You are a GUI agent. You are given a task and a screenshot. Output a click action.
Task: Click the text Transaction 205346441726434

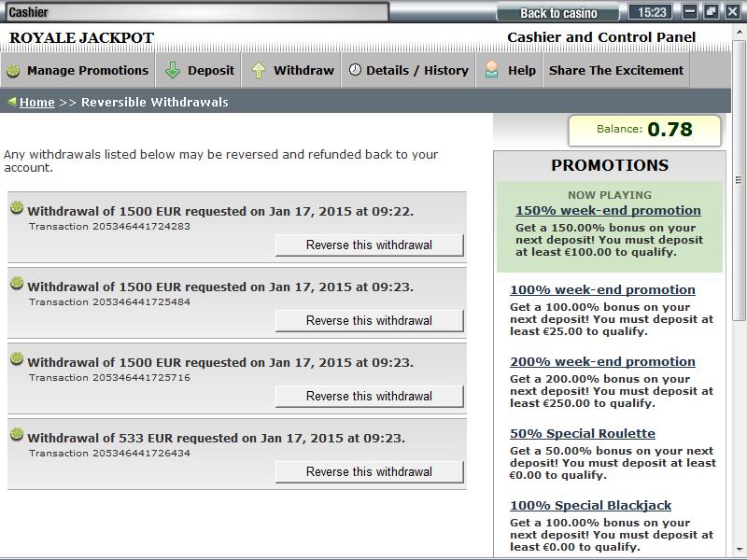(109, 454)
